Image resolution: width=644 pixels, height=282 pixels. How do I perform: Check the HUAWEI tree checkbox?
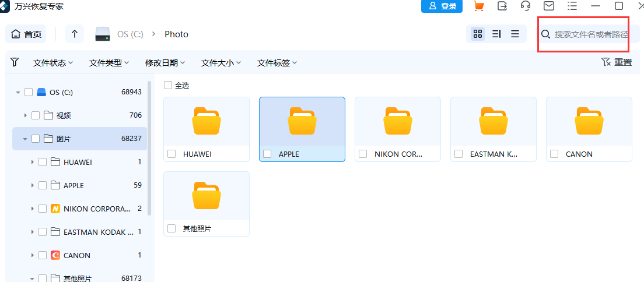(x=43, y=162)
